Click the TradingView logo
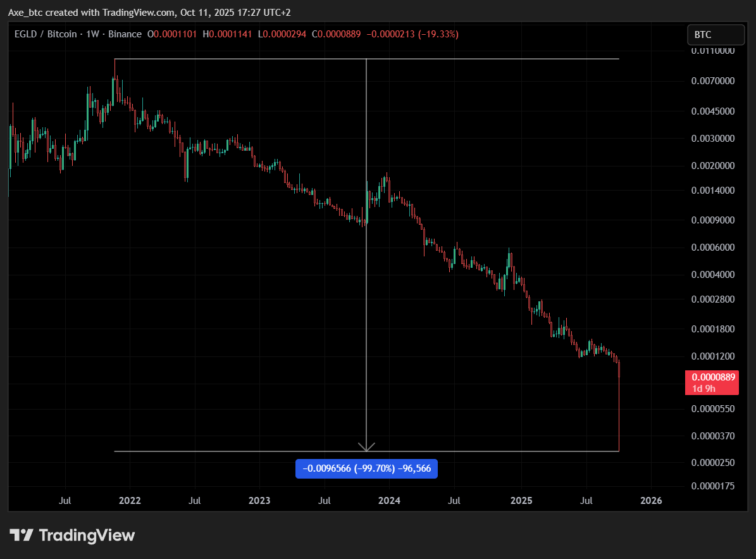This screenshot has width=756, height=559. click(72, 536)
